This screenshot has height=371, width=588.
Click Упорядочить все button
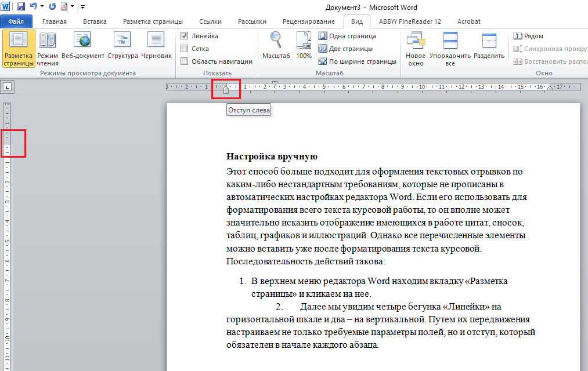click(450, 49)
